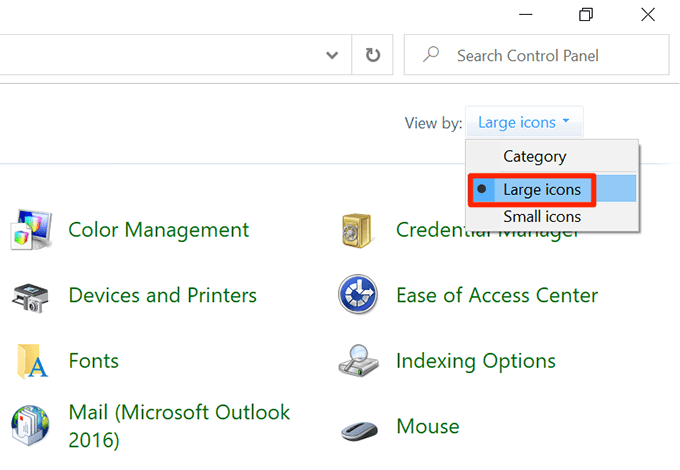Click the Ease of Access Center icon
Viewport: 680px width, 470px height.
[x=357, y=295]
